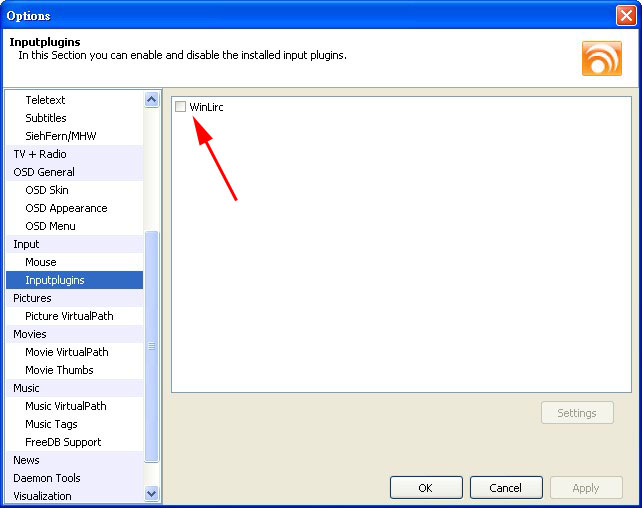Enable the WinLirc plugin checkbox
The image size is (642, 508).
pyautogui.click(x=180, y=107)
